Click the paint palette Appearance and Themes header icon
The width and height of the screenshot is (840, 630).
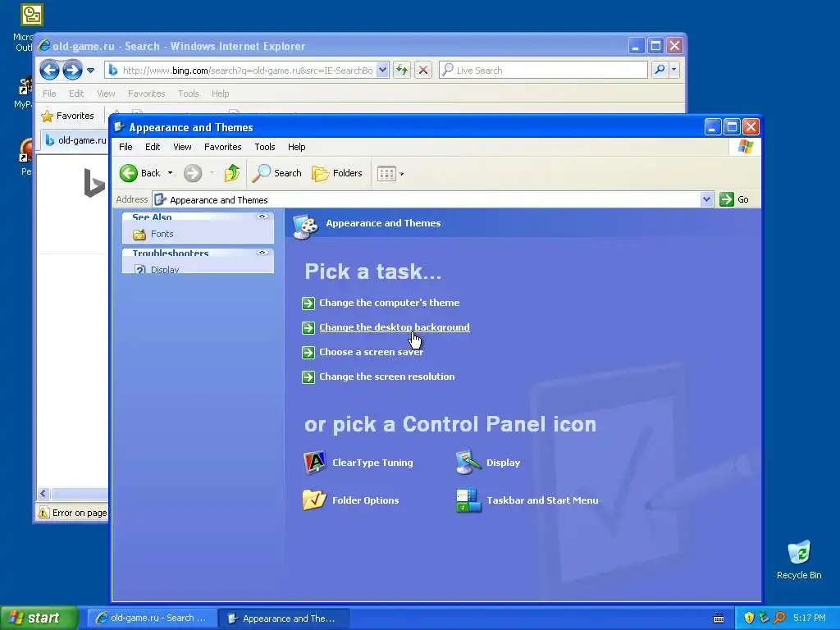tap(305, 226)
